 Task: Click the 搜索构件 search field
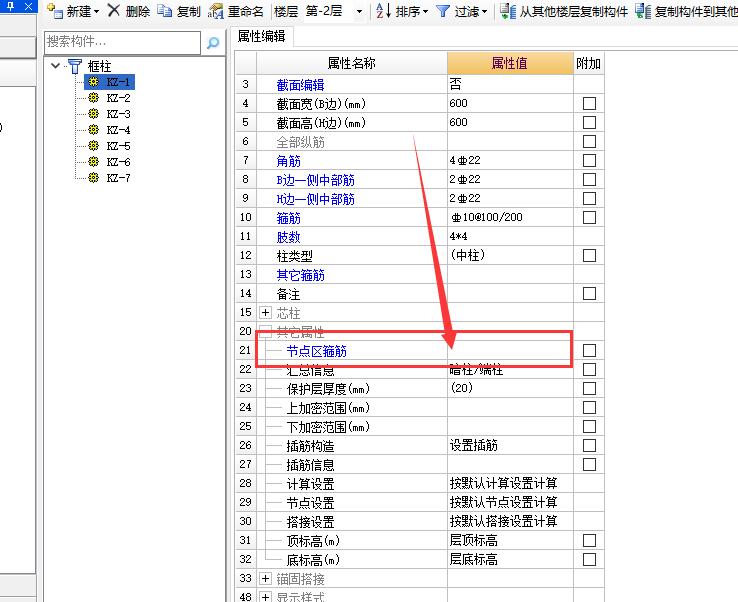click(x=122, y=43)
